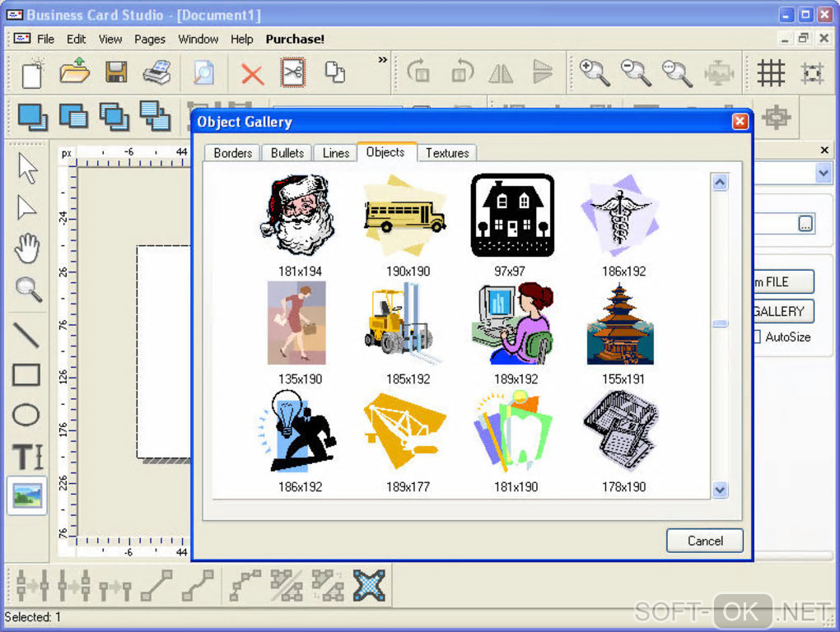Select the Text tool
This screenshot has height=632, width=840.
click(28, 457)
